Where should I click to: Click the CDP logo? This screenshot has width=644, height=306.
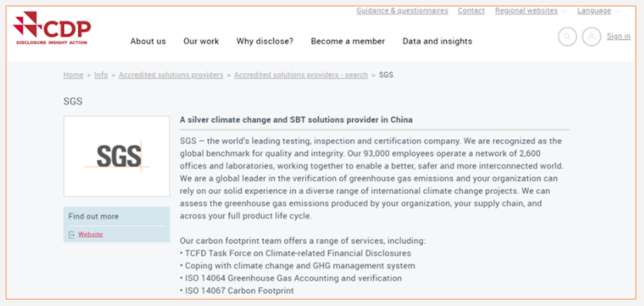52,28
